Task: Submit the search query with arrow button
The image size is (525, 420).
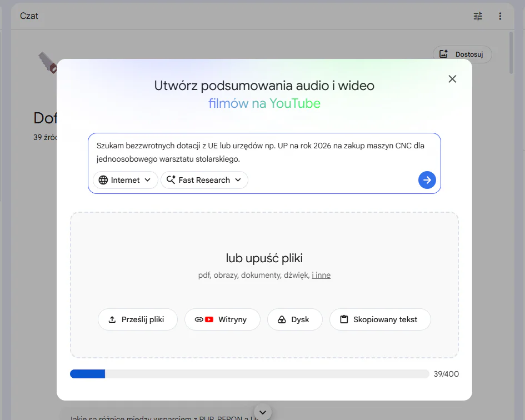Action: [427, 180]
